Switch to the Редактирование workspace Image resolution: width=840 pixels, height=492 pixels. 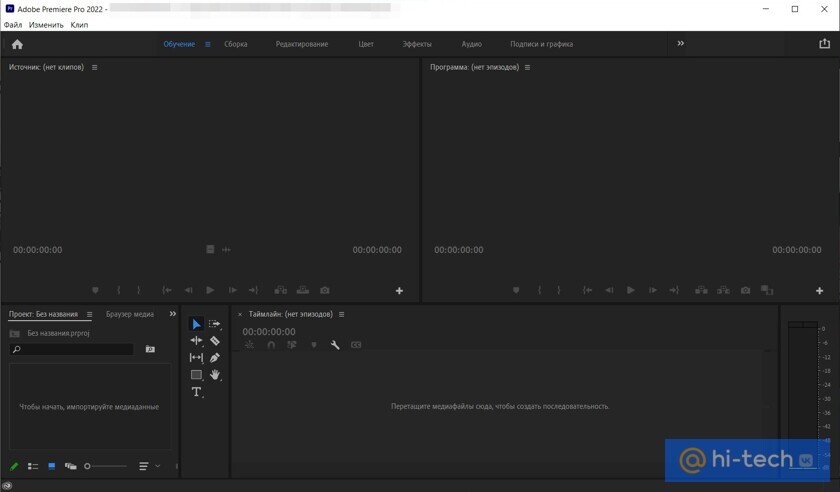click(302, 44)
